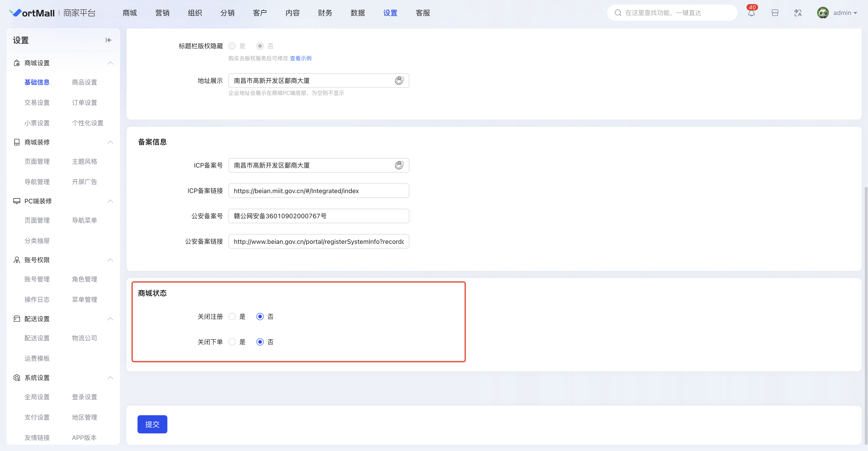Click the 公安备案号 input field
The width and height of the screenshot is (868, 451).
click(318, 216)
